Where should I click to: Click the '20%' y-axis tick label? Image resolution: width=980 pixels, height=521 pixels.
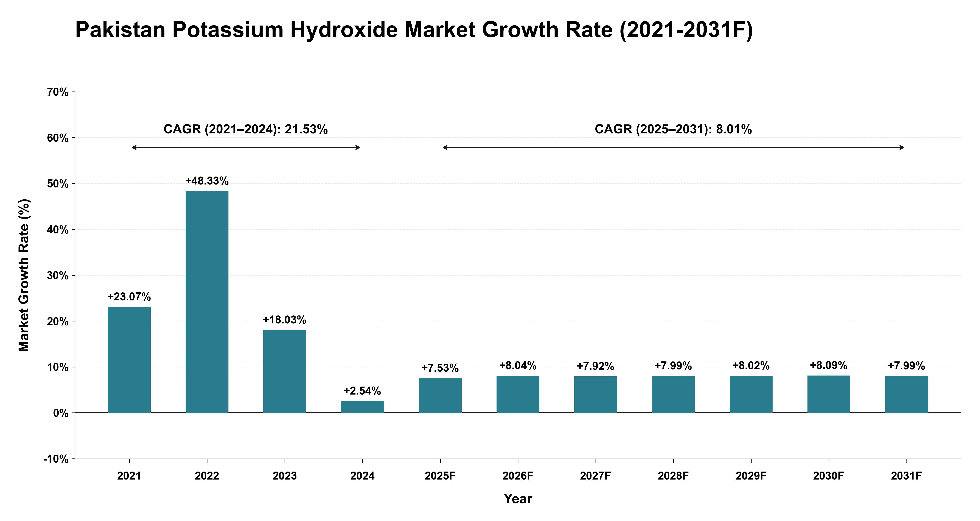pyautogui.click(x=58, y=321)
